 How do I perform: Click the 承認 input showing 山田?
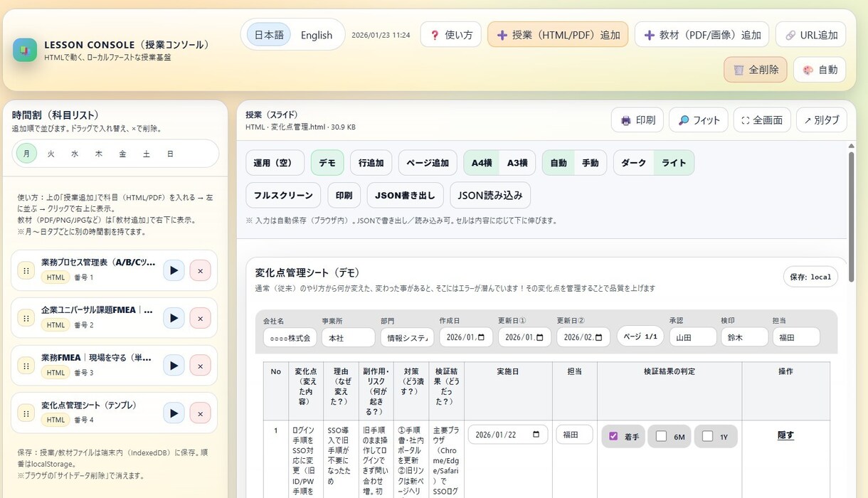(693, 337)
